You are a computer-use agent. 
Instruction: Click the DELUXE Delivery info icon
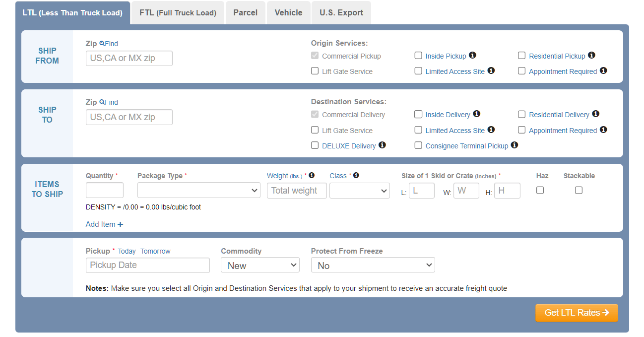point(382,145)
